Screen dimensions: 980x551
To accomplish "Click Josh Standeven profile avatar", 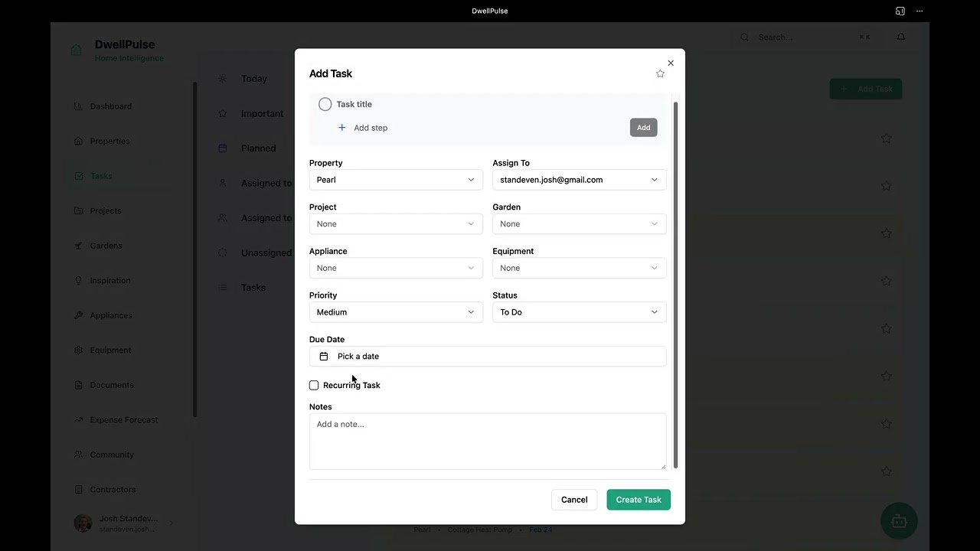I will click(x=83, y=523).
